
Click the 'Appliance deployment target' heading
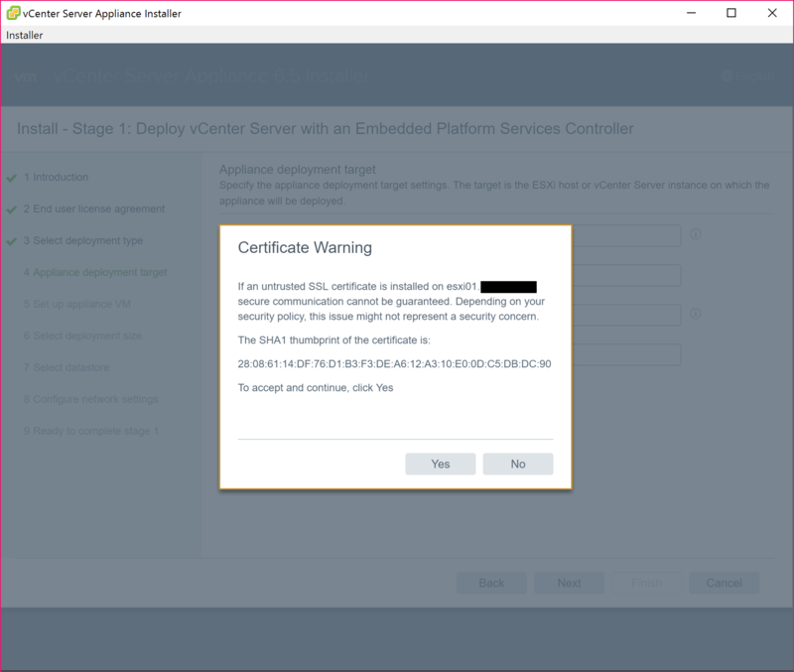click(297, 169)
